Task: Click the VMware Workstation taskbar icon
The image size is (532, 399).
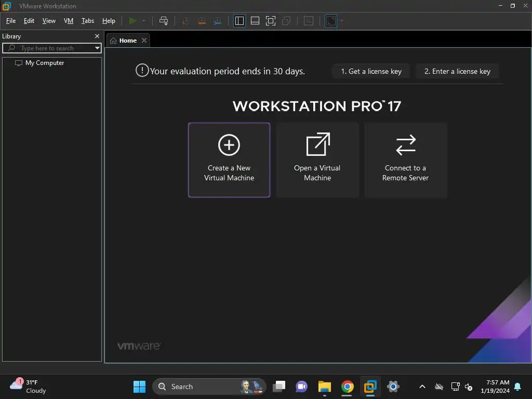Action: click(x=370, y=387)
